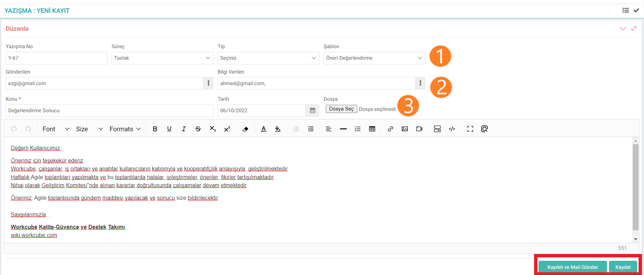This screenshot has width=644, height=275.
Task: Click the 'Değerli Kullanıcımız,' line in editor
Action: [36, 148]
